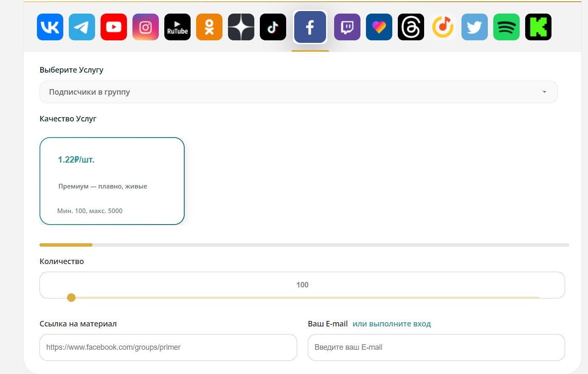
Task: Switch to the RuTube icon
Action: click(177, 27)
